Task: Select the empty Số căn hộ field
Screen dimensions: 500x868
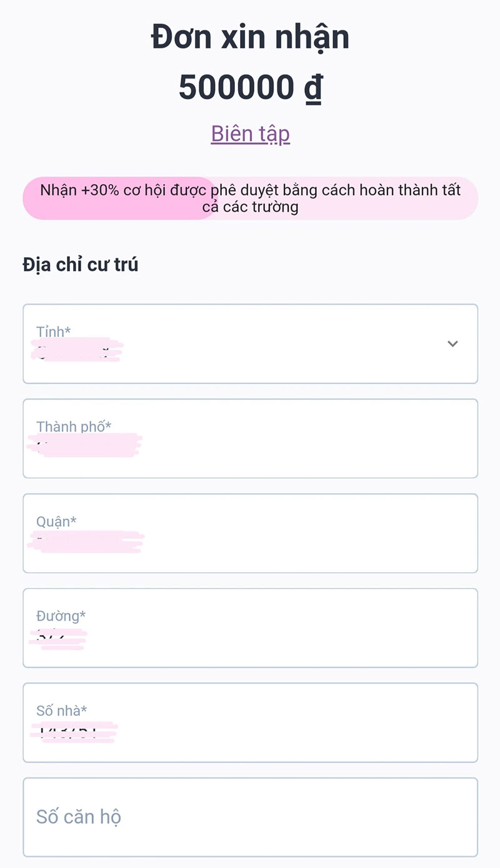Action: point(250,817)
